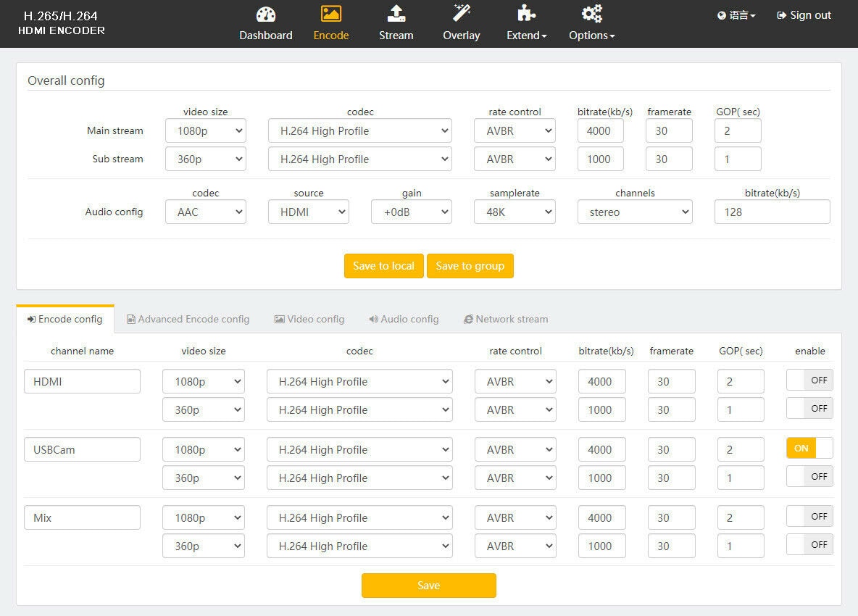Click the Audio config bitrate 128 field
The image size is (858, 616).
[772, 212]
